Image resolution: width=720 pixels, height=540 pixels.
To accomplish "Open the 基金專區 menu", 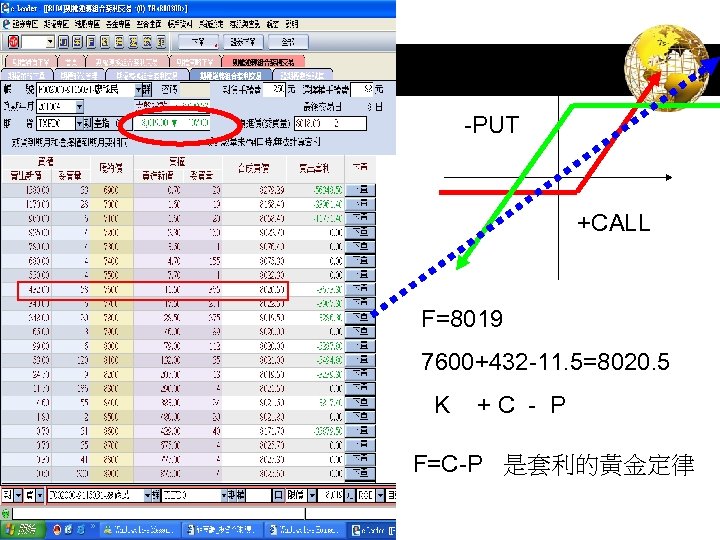I will tap(118, 24).
